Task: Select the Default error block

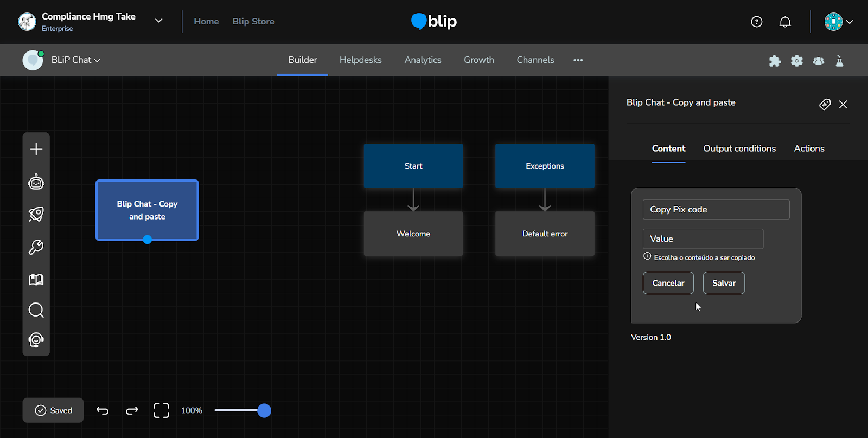Action: [545, 234]
